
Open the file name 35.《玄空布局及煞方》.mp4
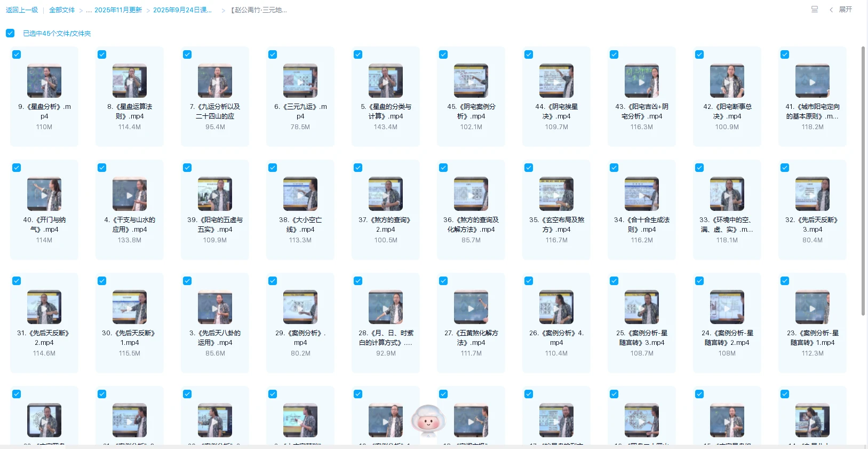coord(556,224)
